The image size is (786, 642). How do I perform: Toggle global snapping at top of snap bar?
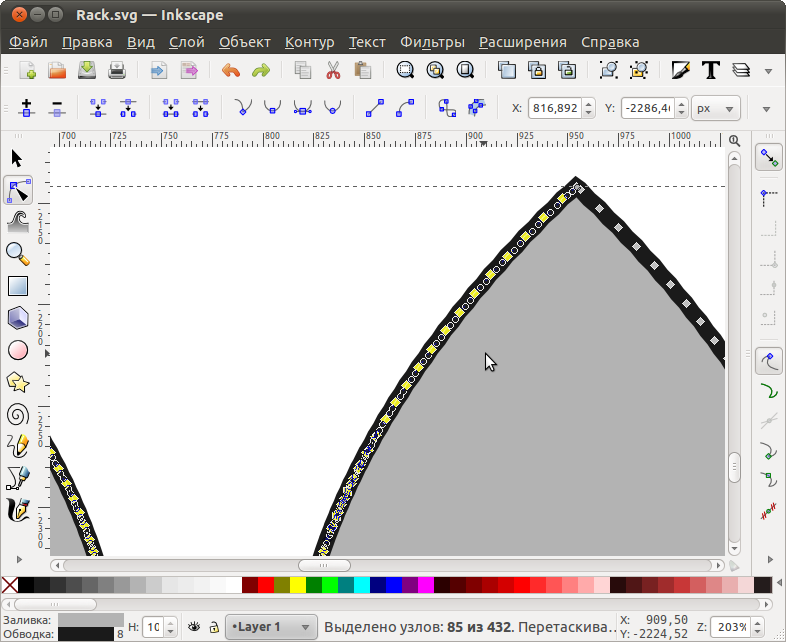tap(769, 157)
